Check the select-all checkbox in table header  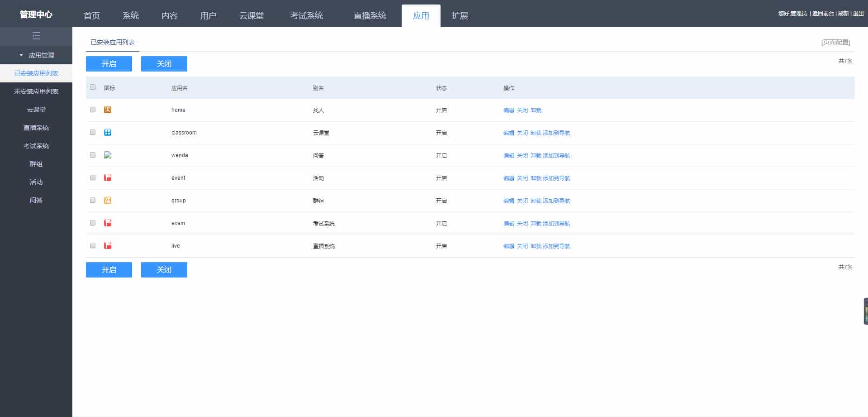click(x=93, y=87)
